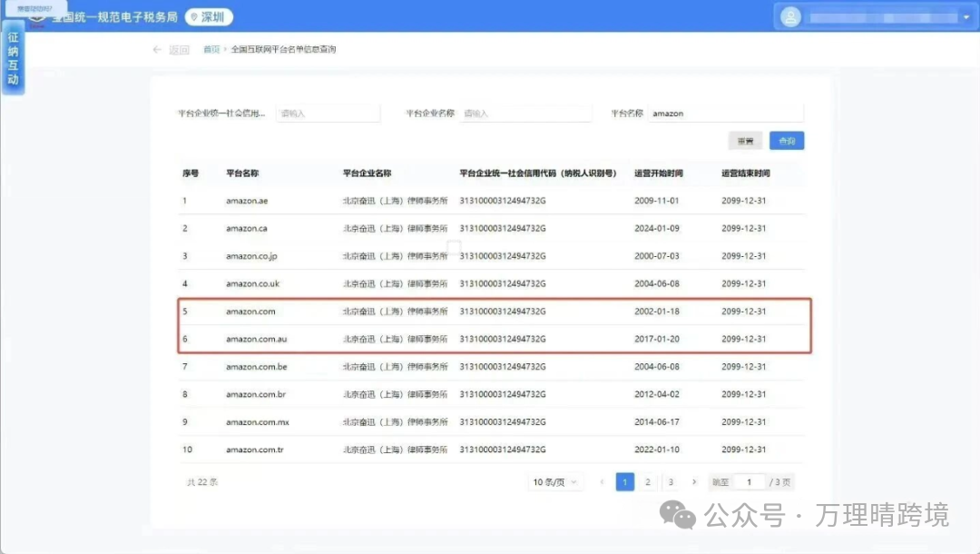Select the amazon.com.au platform name
Viewport: 980px width, 554px height.
(x=256, y=339)
